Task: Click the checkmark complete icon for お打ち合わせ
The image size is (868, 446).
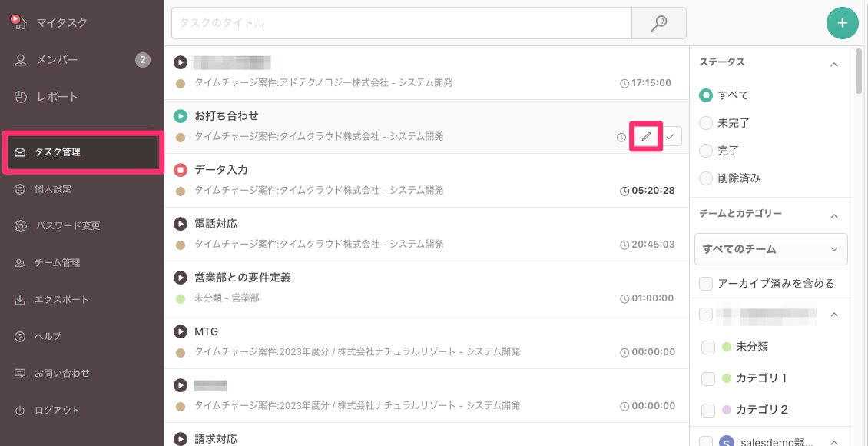Action: coord(671,137)
